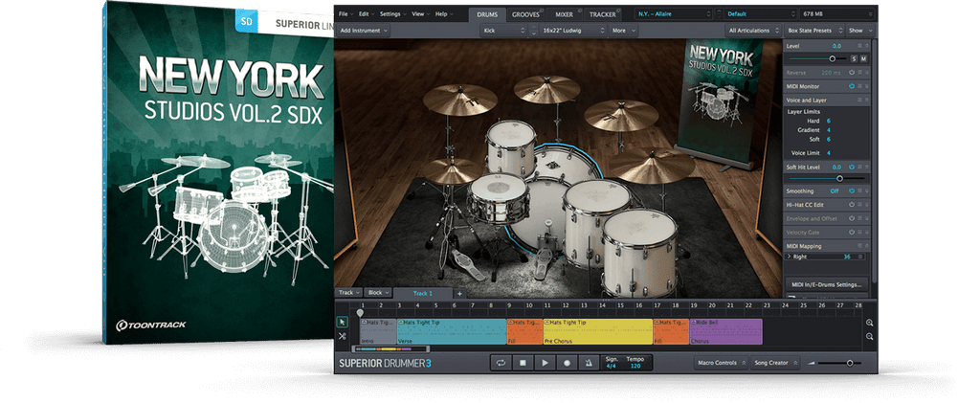Click the playhead marker at bar 1
The height and width of the screenshot is (403, 980).
(360, 312)
